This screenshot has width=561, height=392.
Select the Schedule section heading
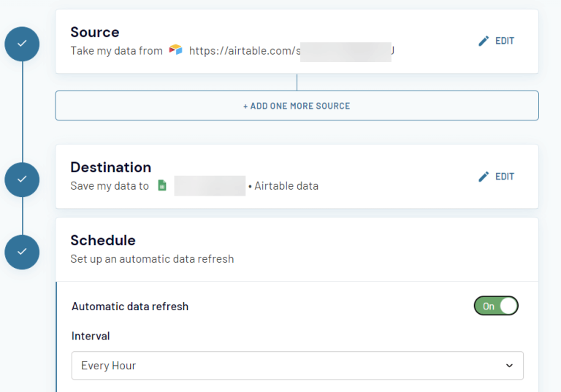tap(103, 240)
